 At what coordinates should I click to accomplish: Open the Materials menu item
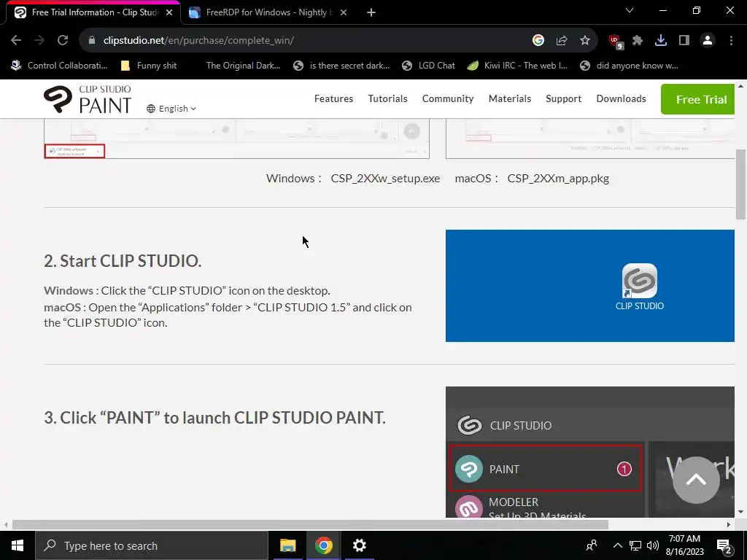[x=510, y=98]
